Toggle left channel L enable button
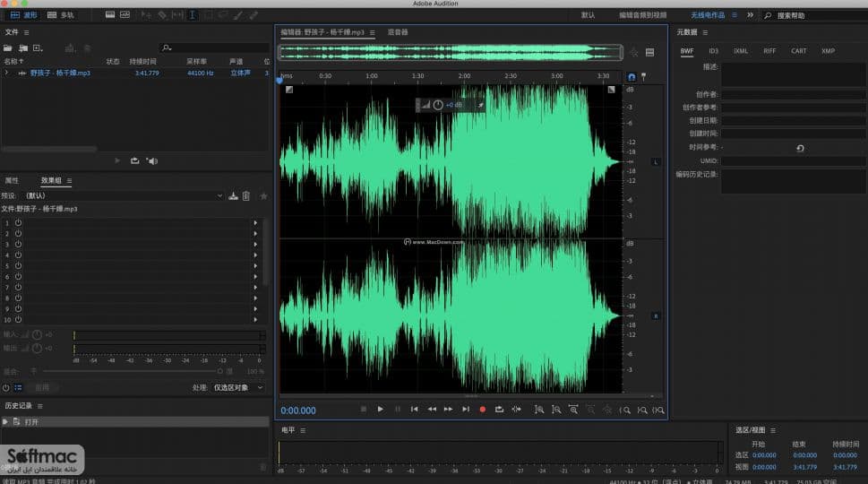The height and width of the screenshot is (484, 868). click(656, 161)
